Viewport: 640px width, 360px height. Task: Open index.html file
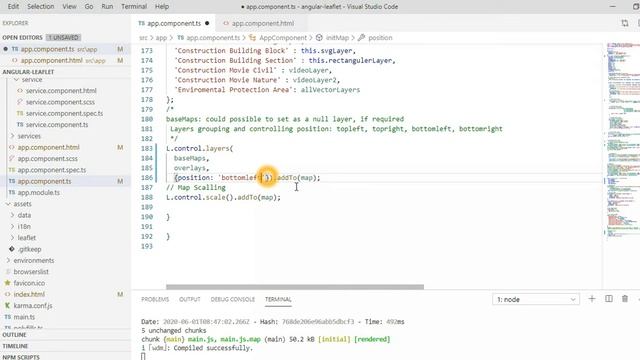point(29,294)
